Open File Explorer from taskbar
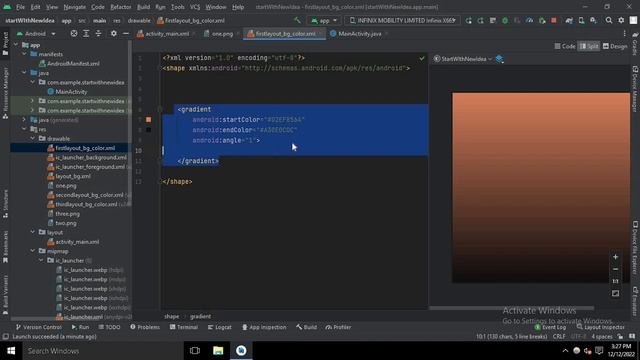The width and height of the screenshot is (640, 360). point(218,351)
